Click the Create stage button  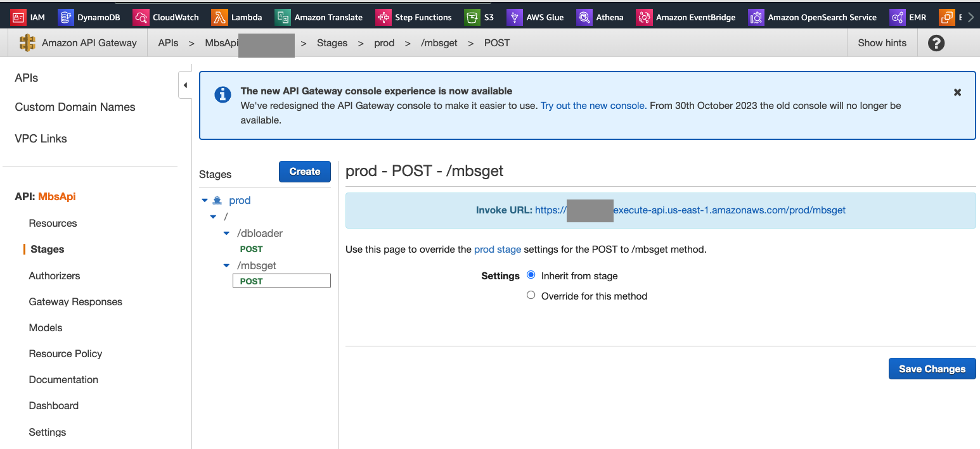305,172
